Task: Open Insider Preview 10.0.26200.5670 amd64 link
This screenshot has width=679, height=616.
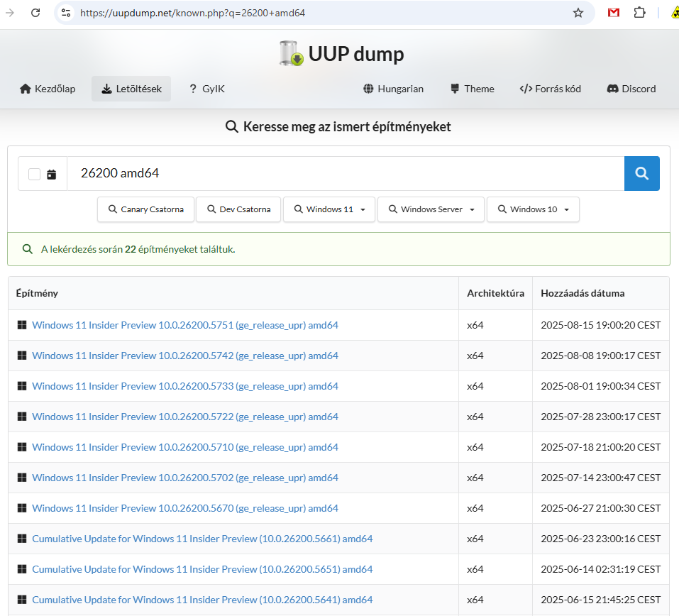Action: (185, 508)
